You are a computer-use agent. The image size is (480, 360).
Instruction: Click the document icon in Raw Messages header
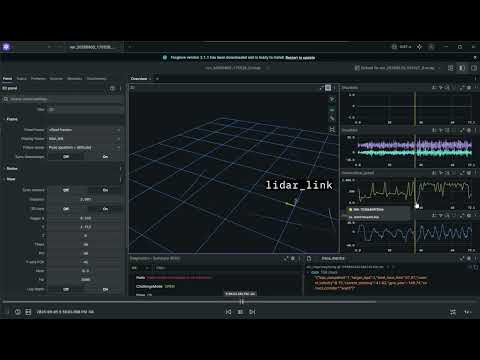(309, 258)
